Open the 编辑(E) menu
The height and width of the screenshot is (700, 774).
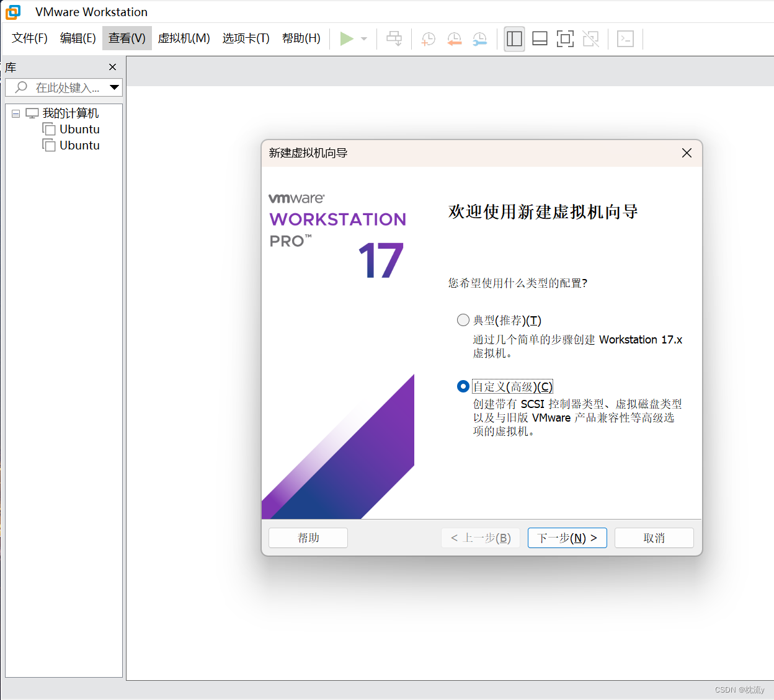78,38
